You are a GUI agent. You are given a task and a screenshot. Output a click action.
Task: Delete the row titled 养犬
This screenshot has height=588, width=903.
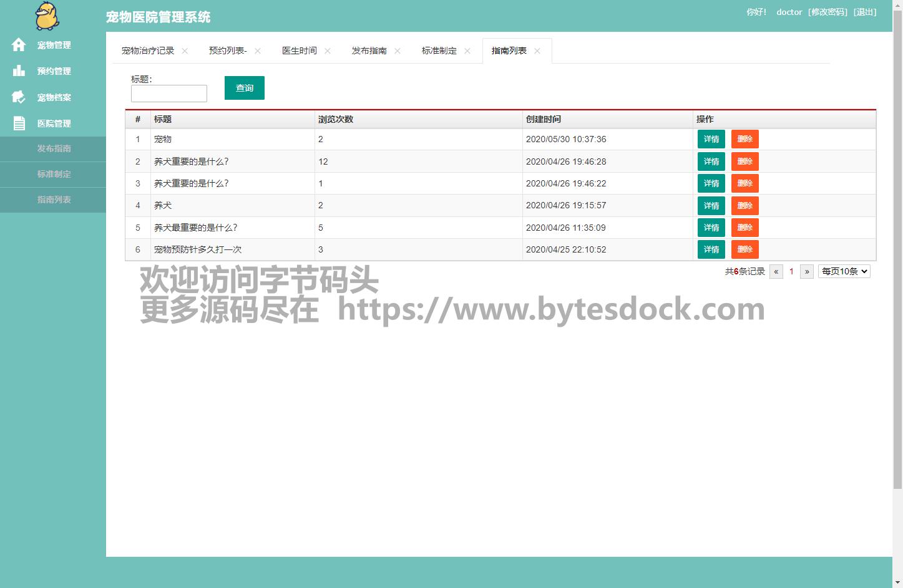coord(744,206)
